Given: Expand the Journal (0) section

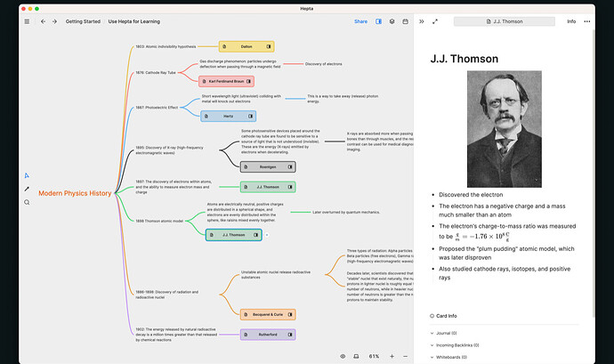Looking at the screenshot, I should (444, 333).
